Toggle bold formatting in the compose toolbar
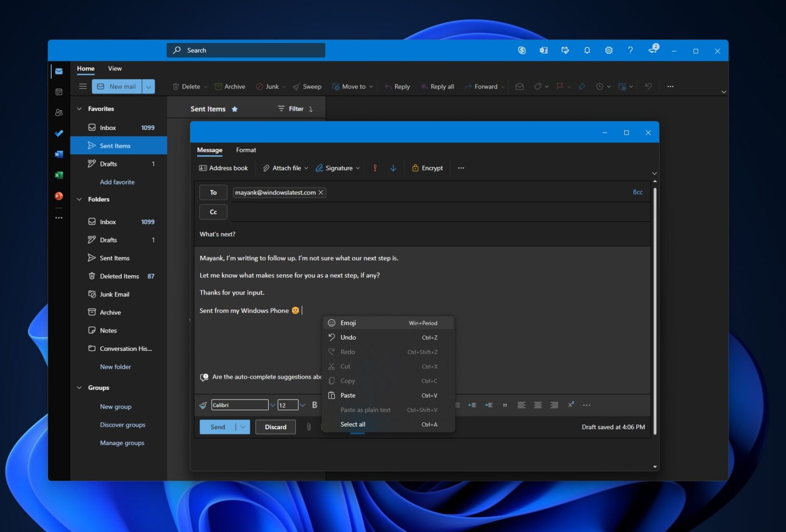 (x=314, y=405)
